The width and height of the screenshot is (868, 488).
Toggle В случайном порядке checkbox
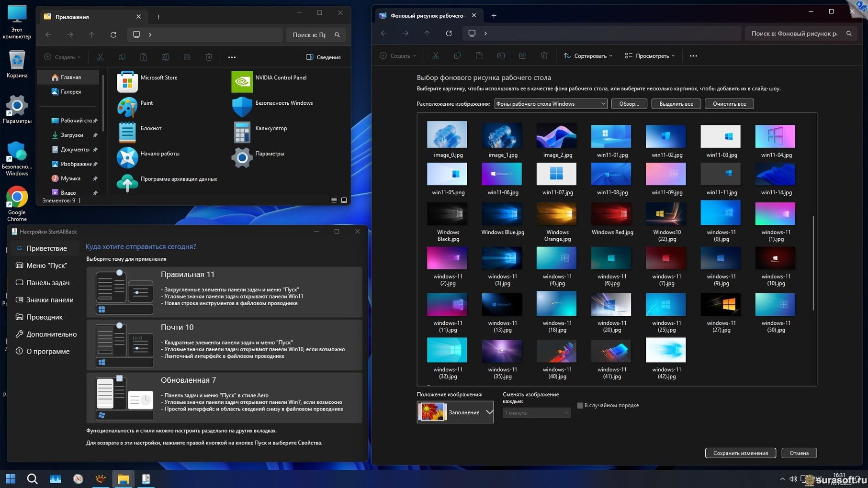click(580, 405)
